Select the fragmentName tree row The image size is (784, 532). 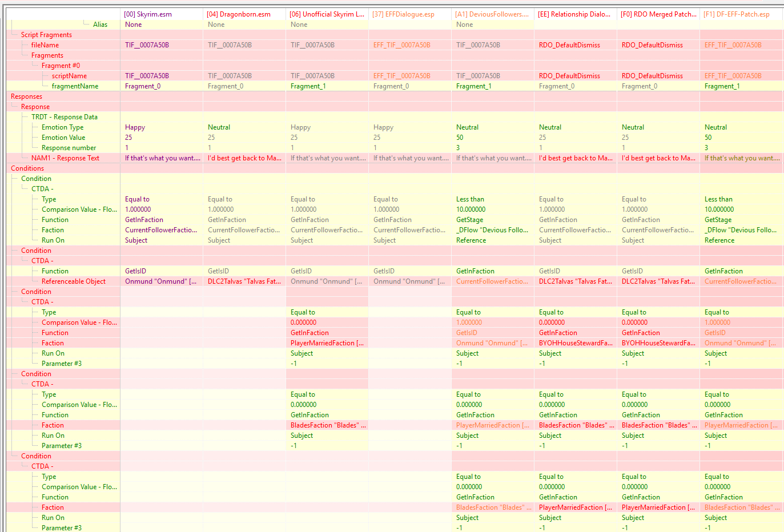tap(75, 86)
